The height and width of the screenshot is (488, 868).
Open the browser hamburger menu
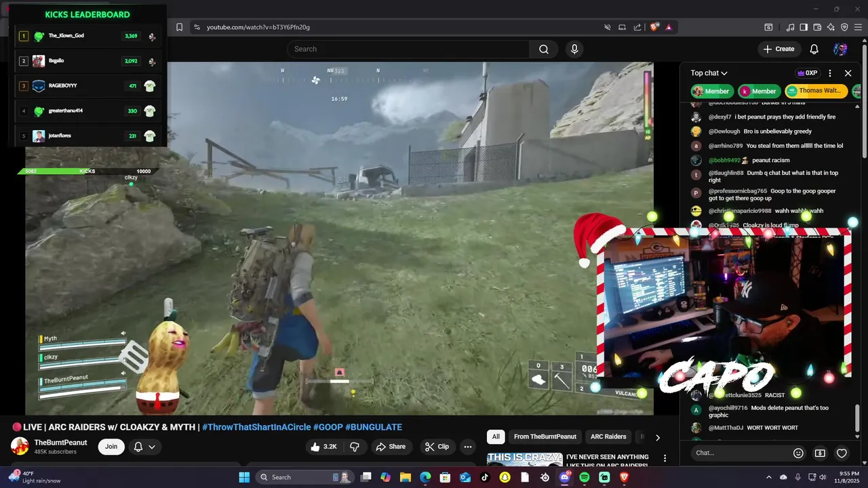coord(858,27)
